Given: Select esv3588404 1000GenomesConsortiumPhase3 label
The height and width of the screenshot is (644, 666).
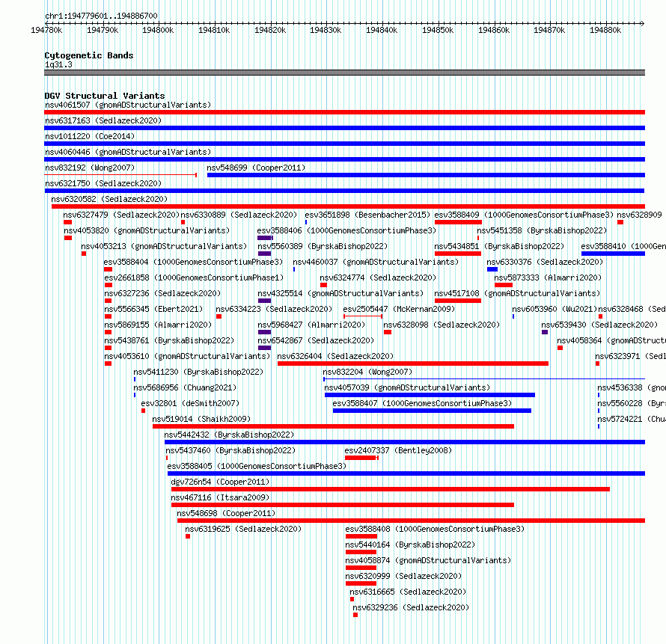Looking at the screenshot, I should click(x=193, y=262).
